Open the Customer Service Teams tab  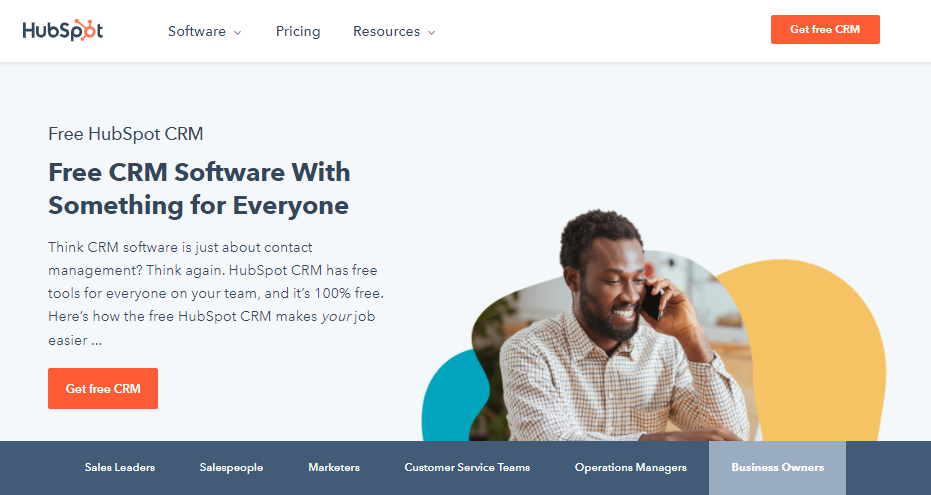point(467,468)
